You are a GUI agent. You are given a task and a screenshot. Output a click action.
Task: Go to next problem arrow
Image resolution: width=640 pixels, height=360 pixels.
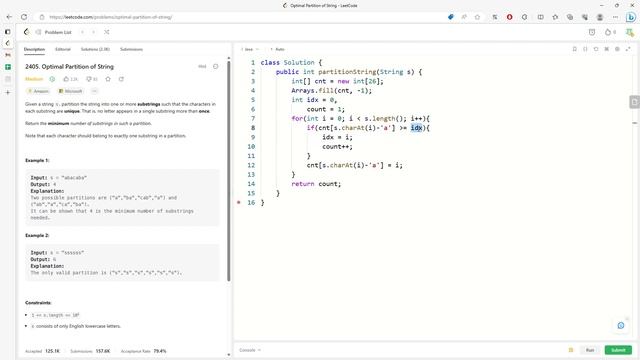[x=93, y=32]
